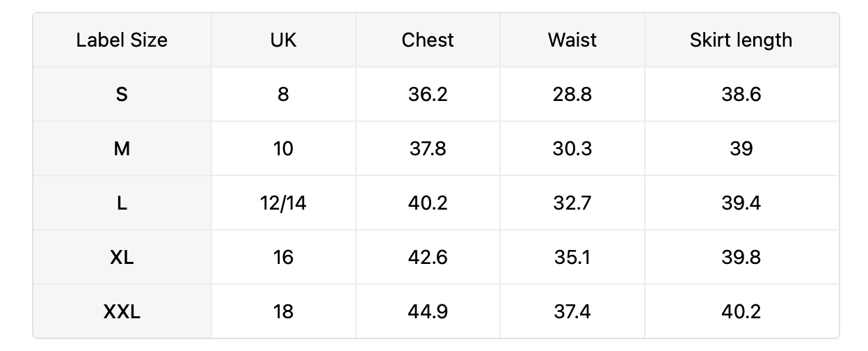Click the waist value 30.3
The width and height of the screenshot is (868, 351).
click(572, 148)
